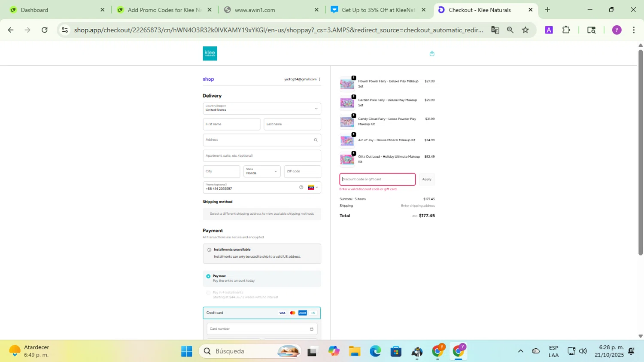The height and width of the screenshot is (362, 644).
Task: Click the ZIP code field
Action: click(303, 172)
